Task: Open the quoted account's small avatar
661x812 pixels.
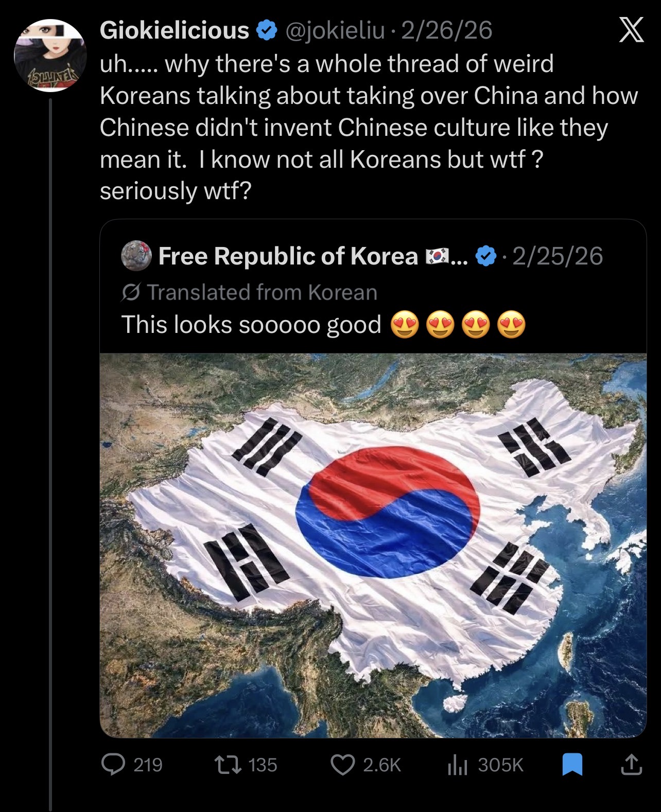Action: click(136, 256)
